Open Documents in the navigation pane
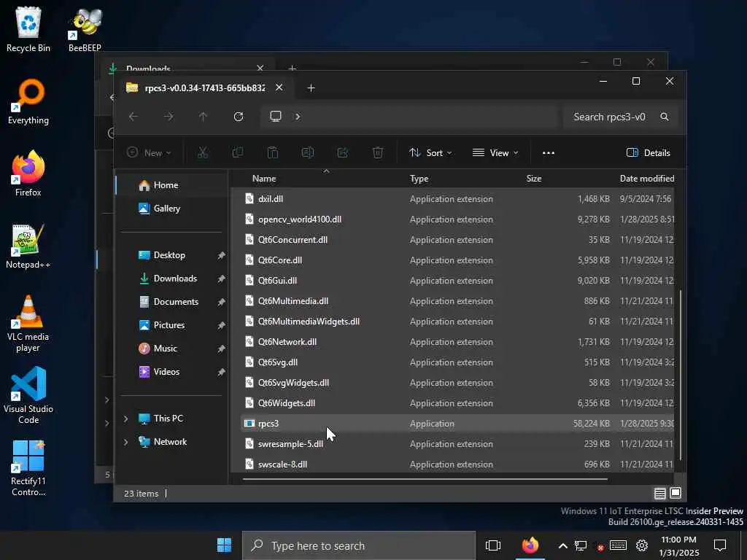This screenshot has width=747, height=560. coord(171,302)
